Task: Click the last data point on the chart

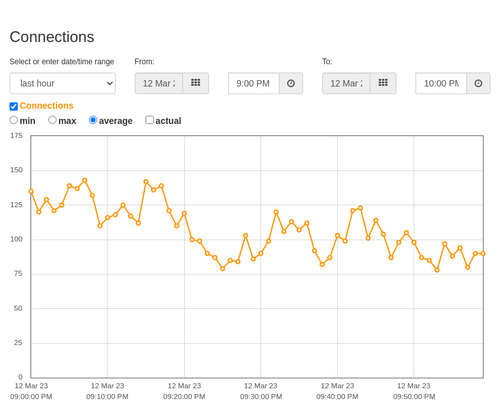Action: click(483, 254)
